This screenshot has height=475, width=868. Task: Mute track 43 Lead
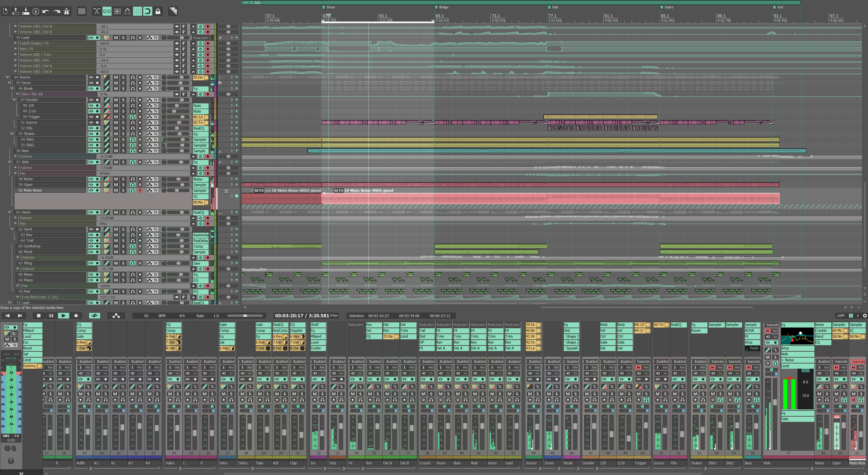[x=116, y=38]
